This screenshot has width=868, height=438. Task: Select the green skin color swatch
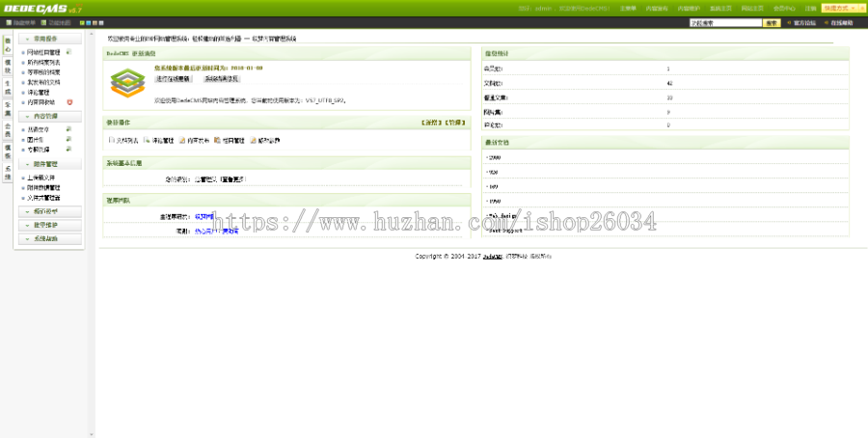(82, 23)
